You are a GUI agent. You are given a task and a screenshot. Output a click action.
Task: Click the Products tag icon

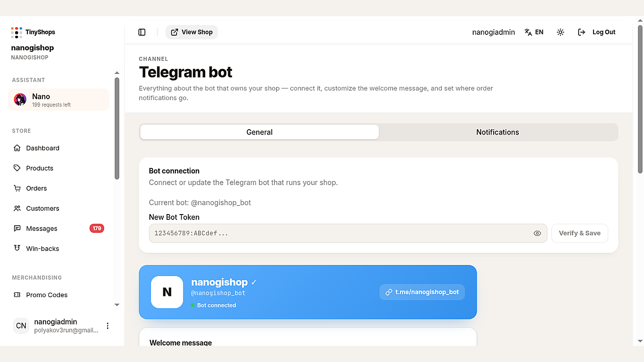(17, 168)
